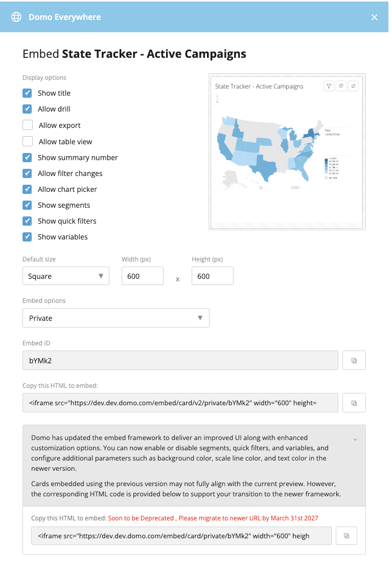Copy the v2 embed HTML code
Image resolution: width=392 pixels, height=569 pixels.
coord(354,403)
